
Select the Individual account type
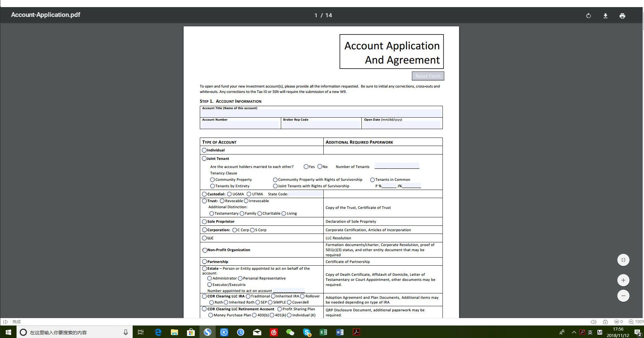point(204,150)
